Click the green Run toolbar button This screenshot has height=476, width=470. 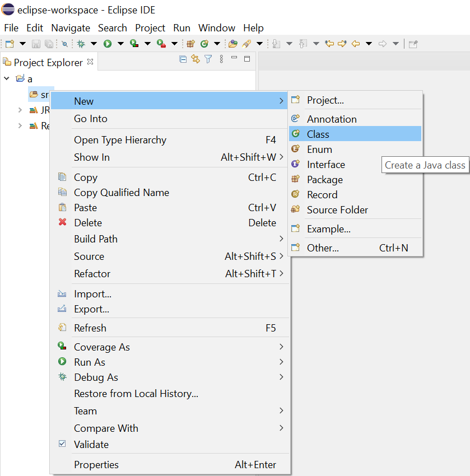(108, 44)
